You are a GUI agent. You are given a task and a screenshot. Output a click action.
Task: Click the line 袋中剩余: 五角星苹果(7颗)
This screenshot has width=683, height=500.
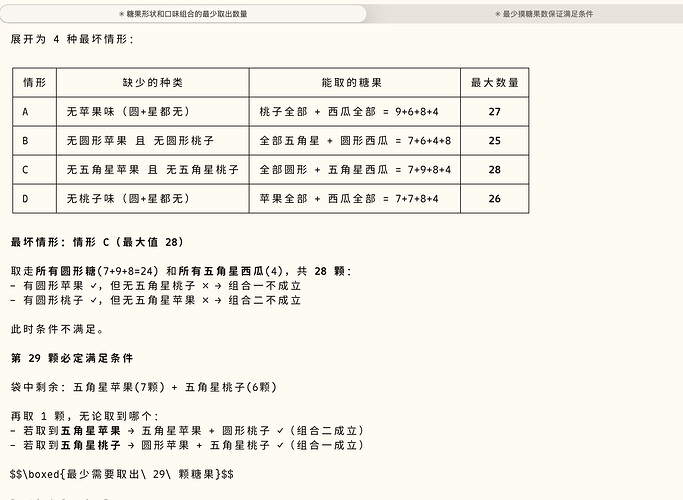144,387
